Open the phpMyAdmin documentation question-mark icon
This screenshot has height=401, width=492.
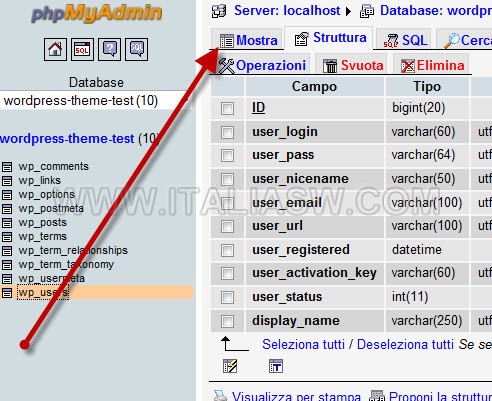[x=109, y=49]
